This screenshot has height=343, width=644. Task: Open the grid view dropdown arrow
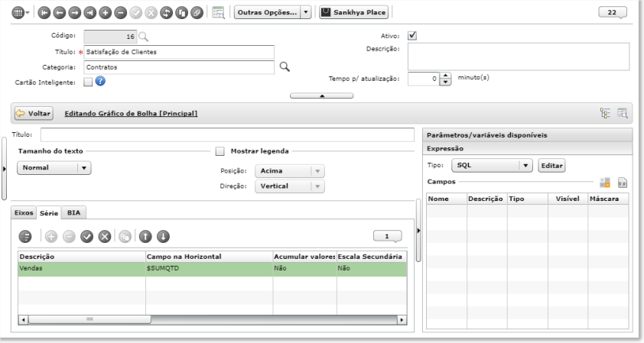(28, 13)
